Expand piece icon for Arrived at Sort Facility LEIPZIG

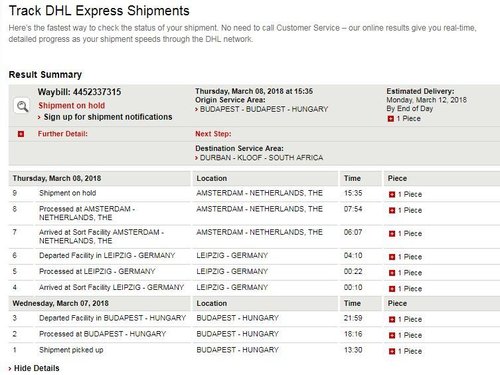pos(392,289)
